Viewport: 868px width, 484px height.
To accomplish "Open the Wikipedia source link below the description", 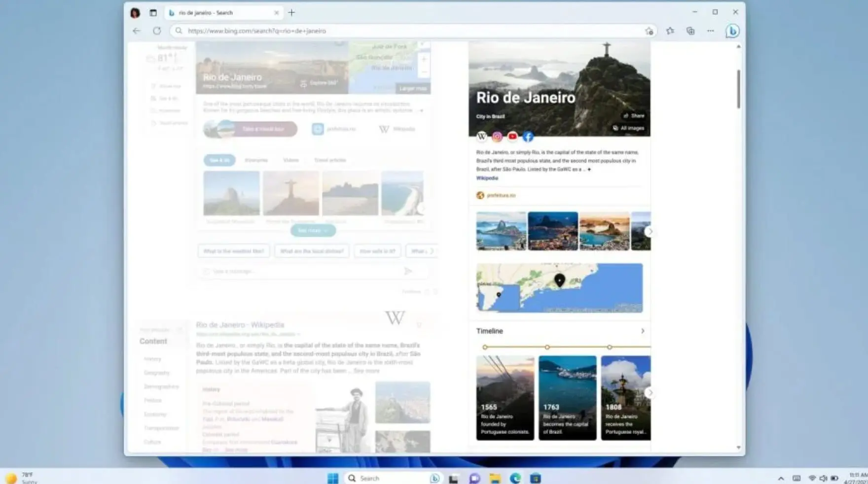I will pyautogui.click(x=487, y=178).
